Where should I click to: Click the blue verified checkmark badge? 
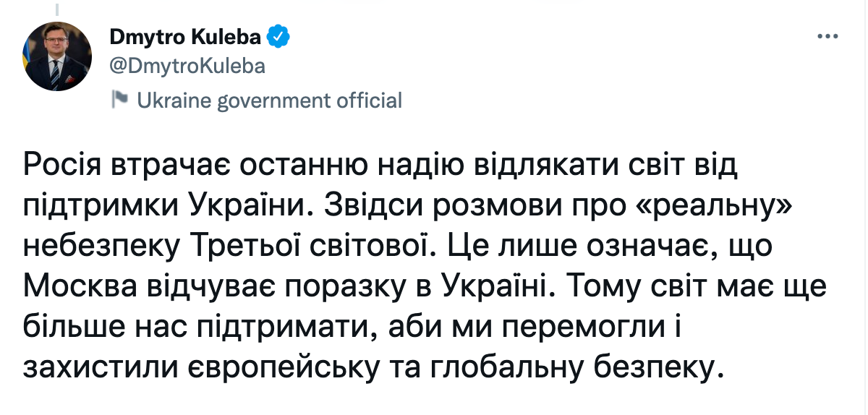(279, 36)
